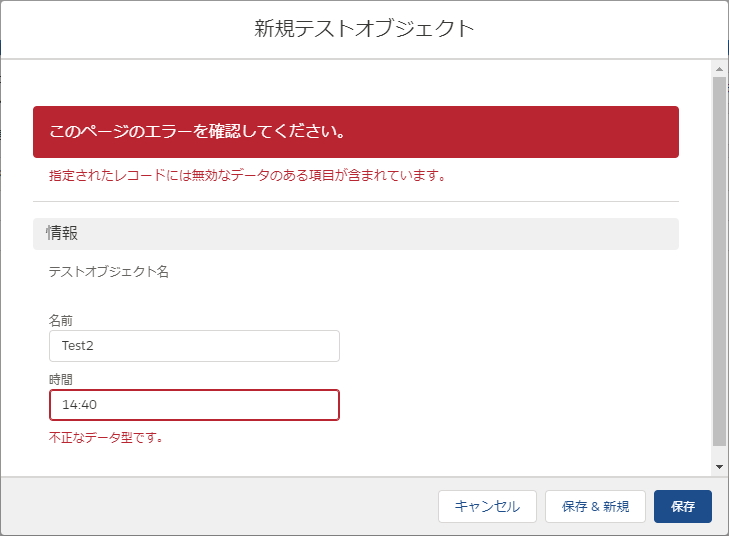Click the scrollbar track below the thumb
The height and width of the screenshot is (536, 729).
(719, 453)
